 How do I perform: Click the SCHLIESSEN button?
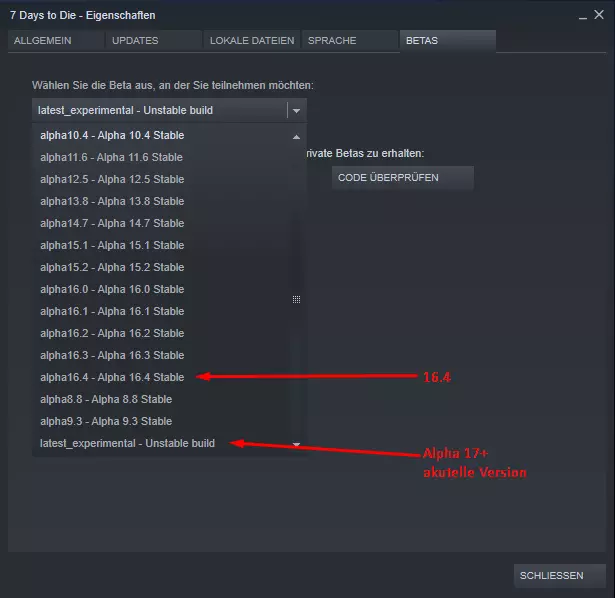coord(560,575)
